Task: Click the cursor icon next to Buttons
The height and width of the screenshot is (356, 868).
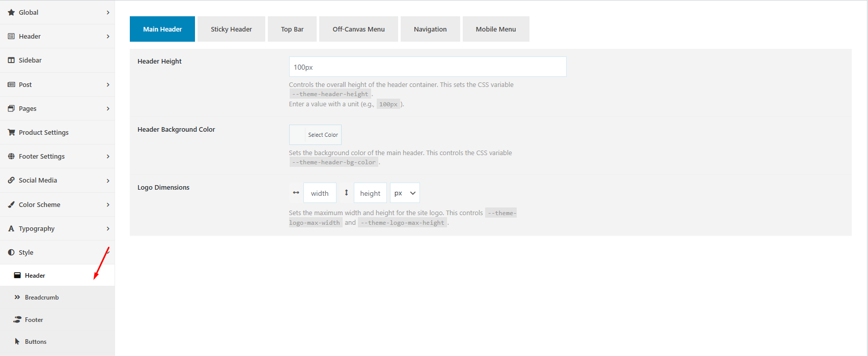Action: (17, 341)
